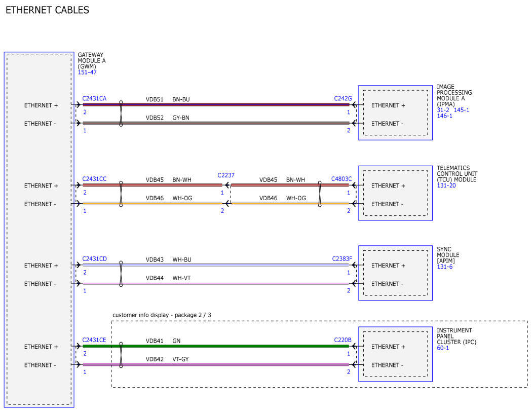
Task: Select the C2383F connector link
Action: pos(342,259)
